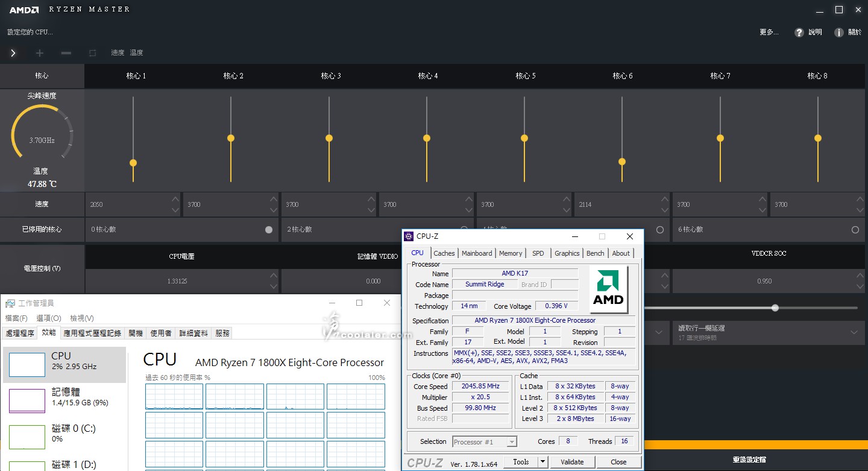
Task: Select 磁碟 0 (C:) thumbnail in Task Manager
Action: point(27,437)
